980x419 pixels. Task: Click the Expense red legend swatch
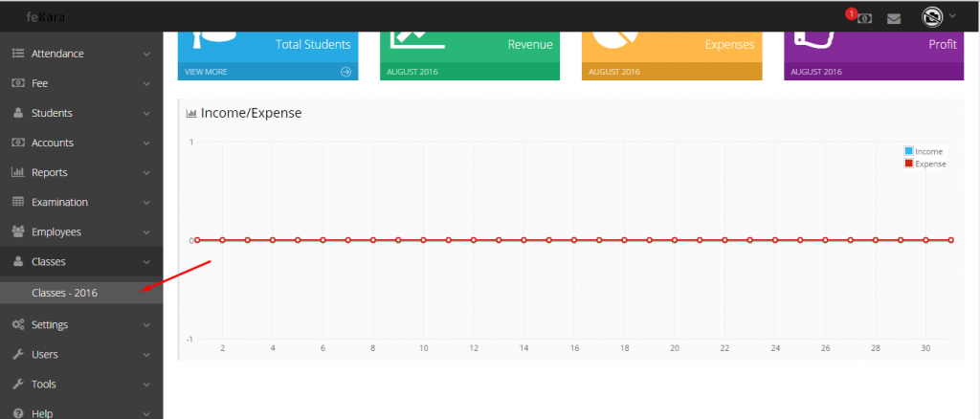point(909,164)
